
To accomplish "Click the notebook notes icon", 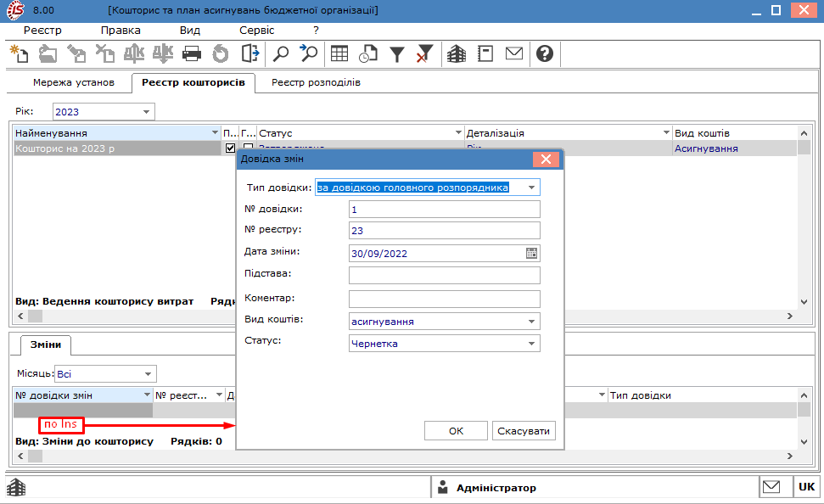I will 485,53.
